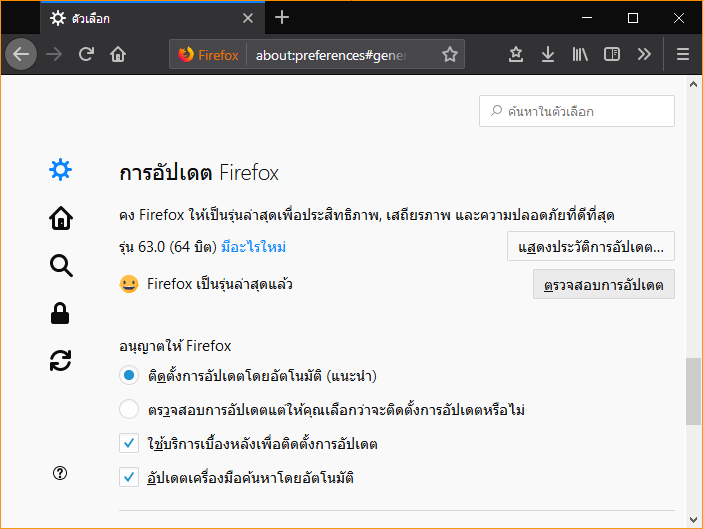The image size is (703, 529).
Task: Click แสดงประวัติการอัปเดต... button
Action: tap(591, 246)
